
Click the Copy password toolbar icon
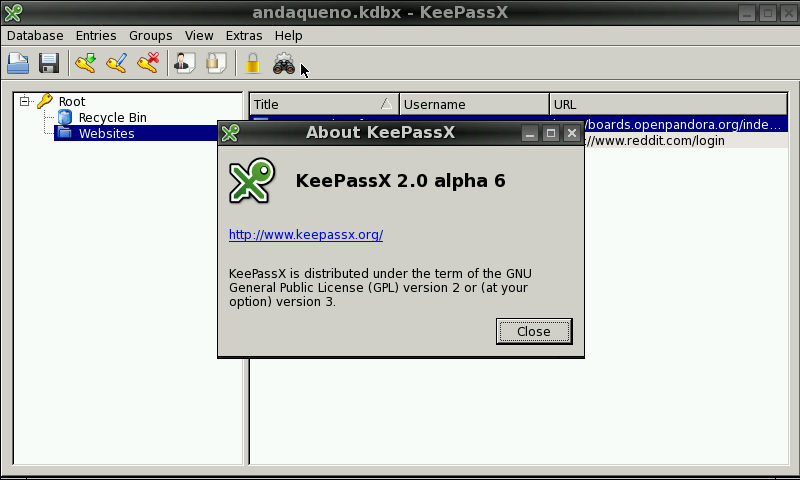pyautogui.click(x=216, y=63)
